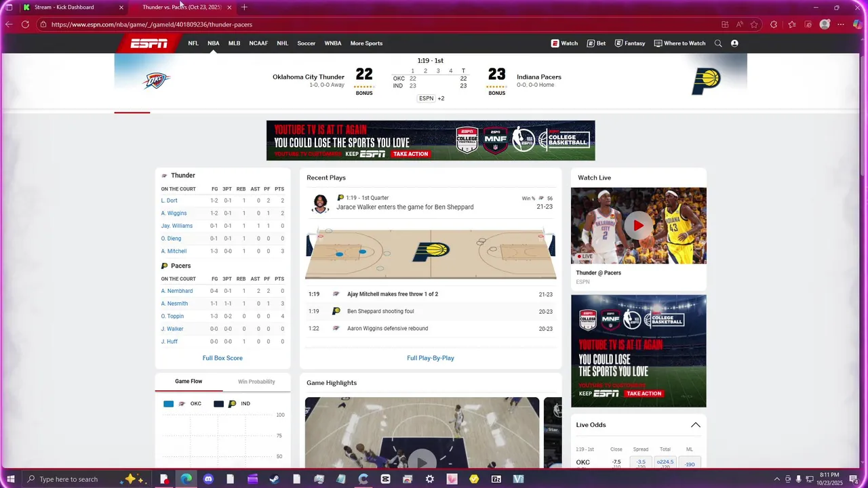This screenshot has width=868, height=488.
Task: Collapse the Live Odds panel chevron
Action: pyautogui.click(x=695, y=425)
